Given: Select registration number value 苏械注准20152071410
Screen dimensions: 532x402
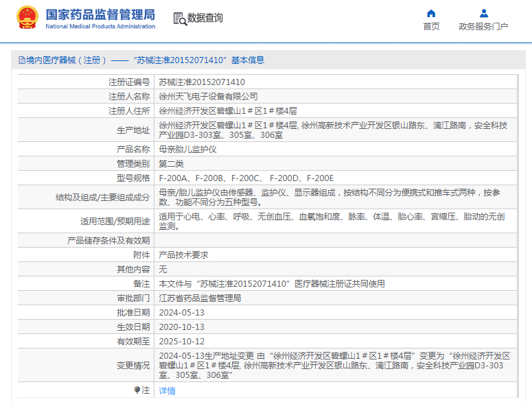Looking at the screenshot, I should 202,82.
